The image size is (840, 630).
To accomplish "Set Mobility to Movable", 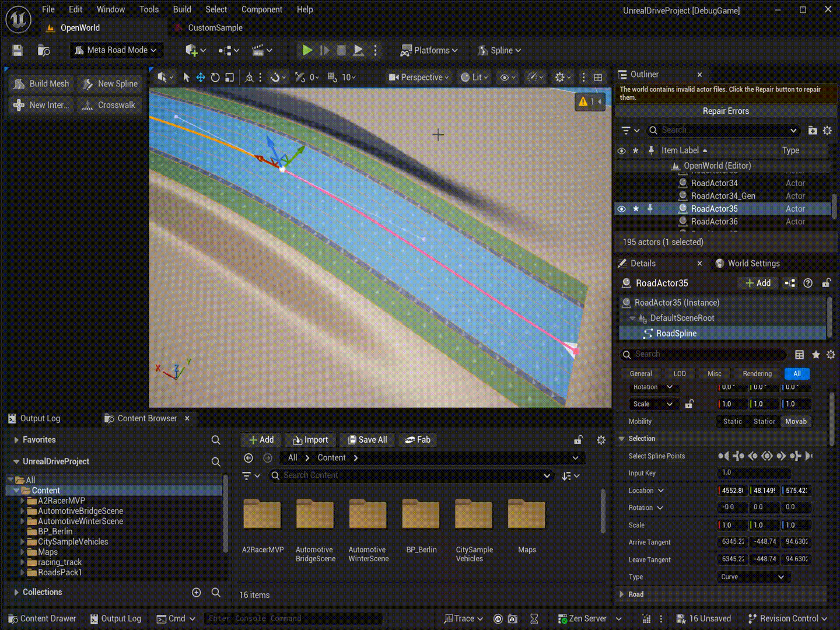I will 796,422.
